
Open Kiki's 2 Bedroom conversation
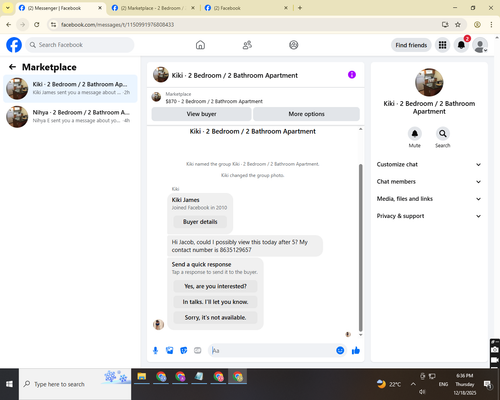point(70,88)
